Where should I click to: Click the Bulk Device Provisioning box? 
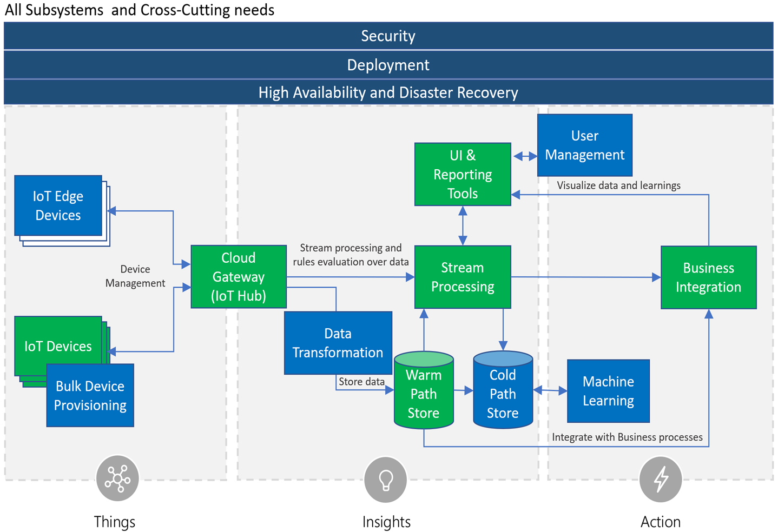90,396
